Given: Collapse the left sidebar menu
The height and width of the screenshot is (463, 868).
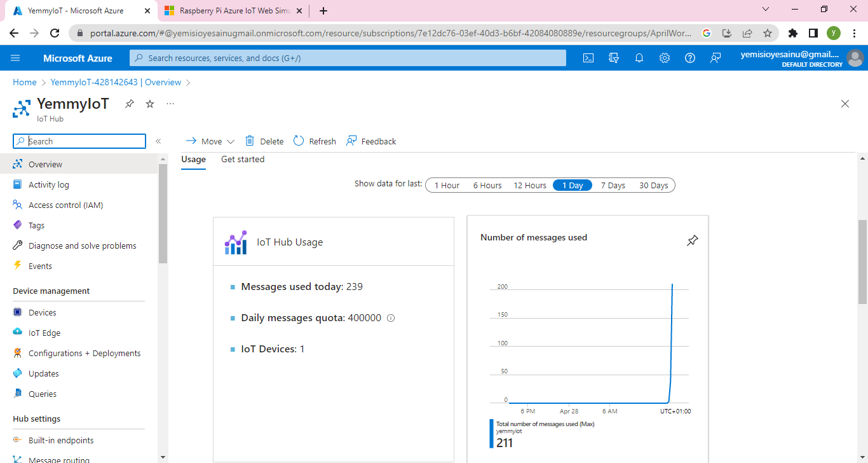Looking at the screenshot, I should tap(158, 141).
